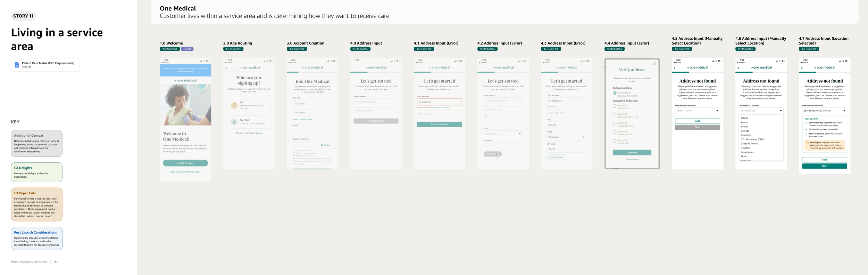Click the back chevron on 4.5 screen
Screen dimensions: 868x275
pos(675,68)
